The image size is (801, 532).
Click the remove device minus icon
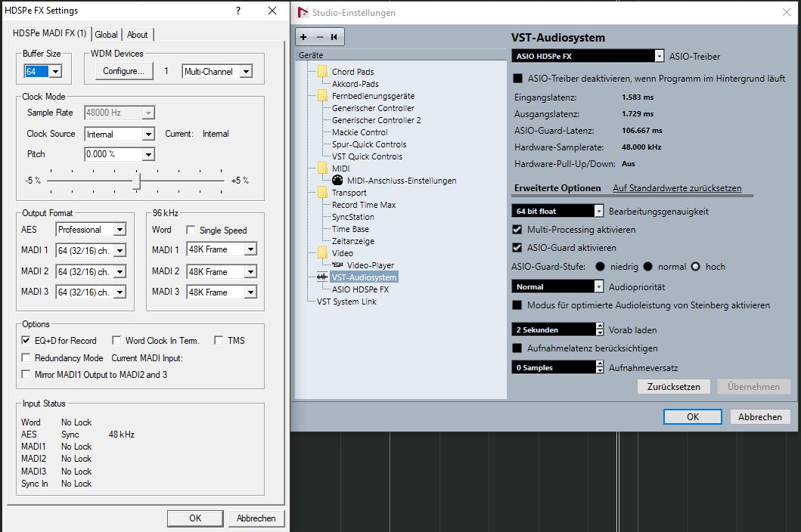tap(319, 37)
